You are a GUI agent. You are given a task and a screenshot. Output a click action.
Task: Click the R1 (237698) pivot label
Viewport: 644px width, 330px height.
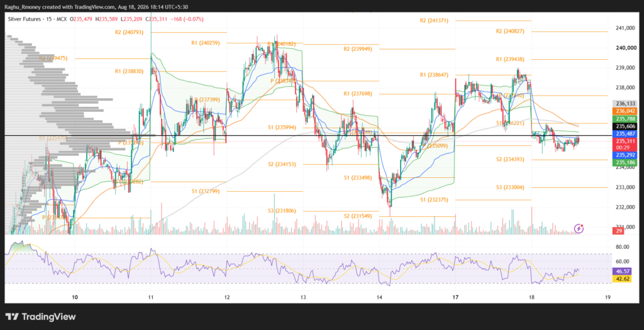[x=358, y=94]
